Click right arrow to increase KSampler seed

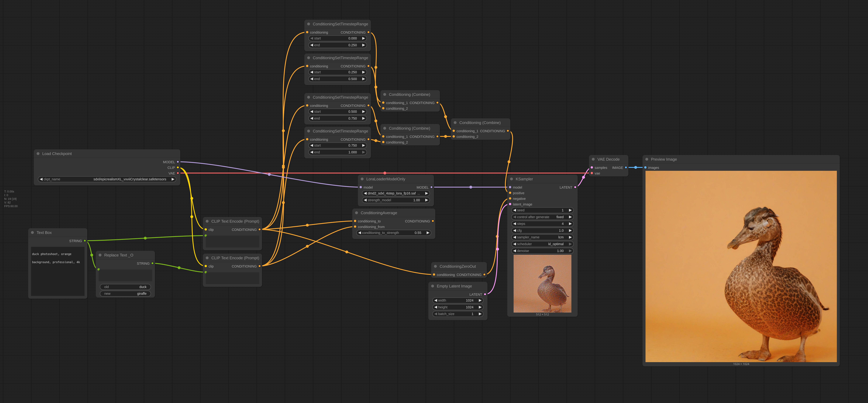tap(570, 210)
